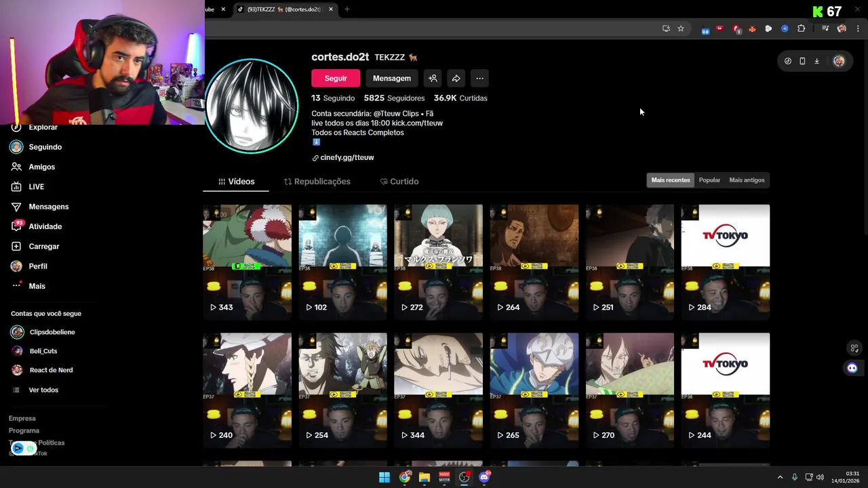Click the MetaMask fox extension icon
The width and height of the screenshot is (868, 488).
(x=752, y=28)
